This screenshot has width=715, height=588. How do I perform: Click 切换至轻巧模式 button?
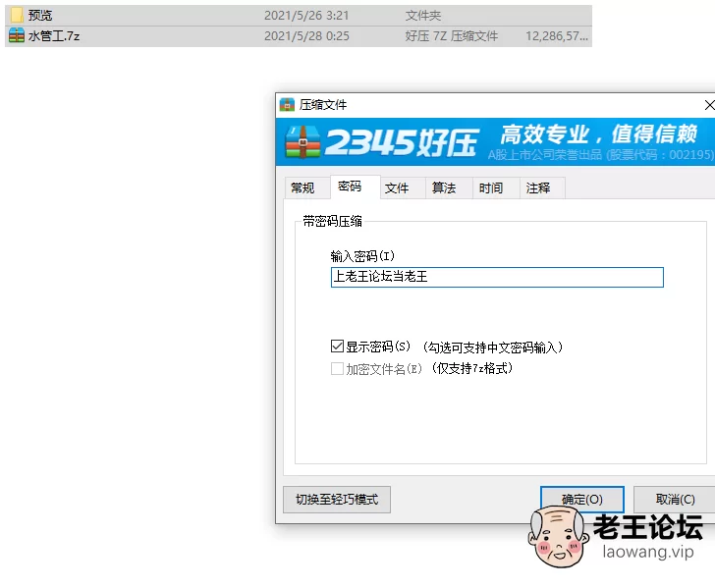click(x=337, y=500)
